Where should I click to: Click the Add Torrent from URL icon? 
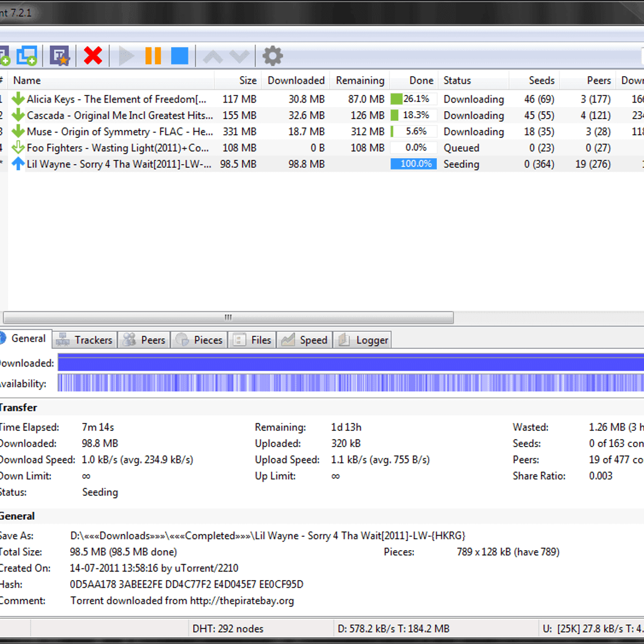(x=26, y=56)
